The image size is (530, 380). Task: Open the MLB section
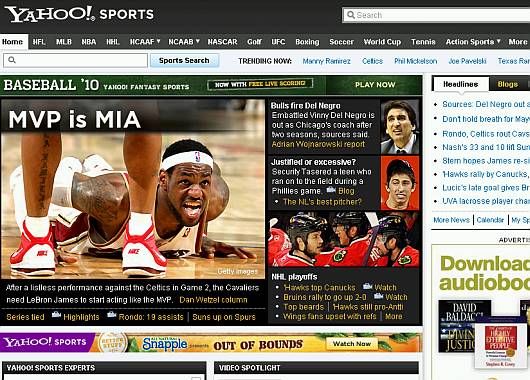pyautogui.click(x=64, y=42)
